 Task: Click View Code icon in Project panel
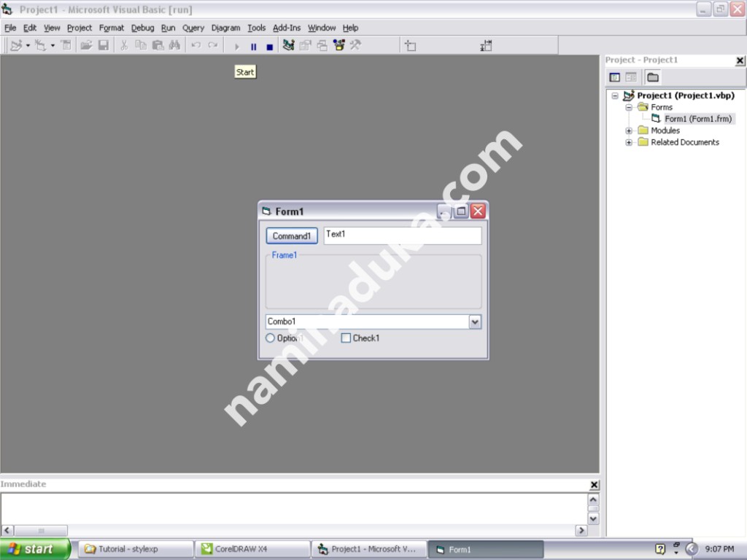point(614,77)
